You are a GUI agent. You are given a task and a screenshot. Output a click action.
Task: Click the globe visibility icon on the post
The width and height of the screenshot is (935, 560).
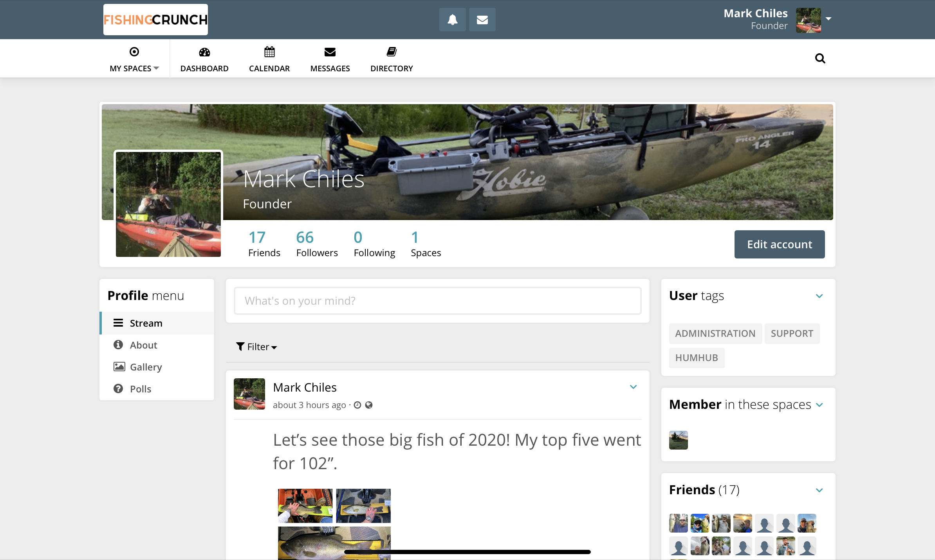(x=368, y=405)
